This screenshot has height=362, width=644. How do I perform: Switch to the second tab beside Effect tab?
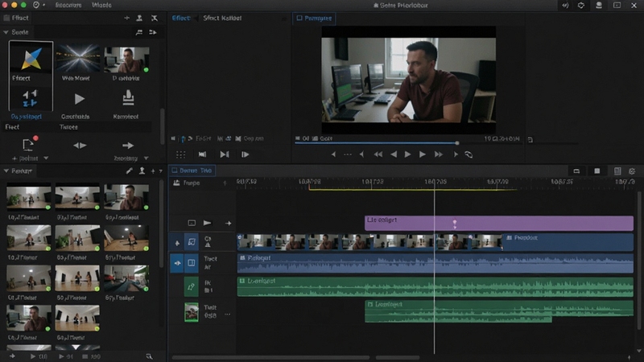coord(222,18)
